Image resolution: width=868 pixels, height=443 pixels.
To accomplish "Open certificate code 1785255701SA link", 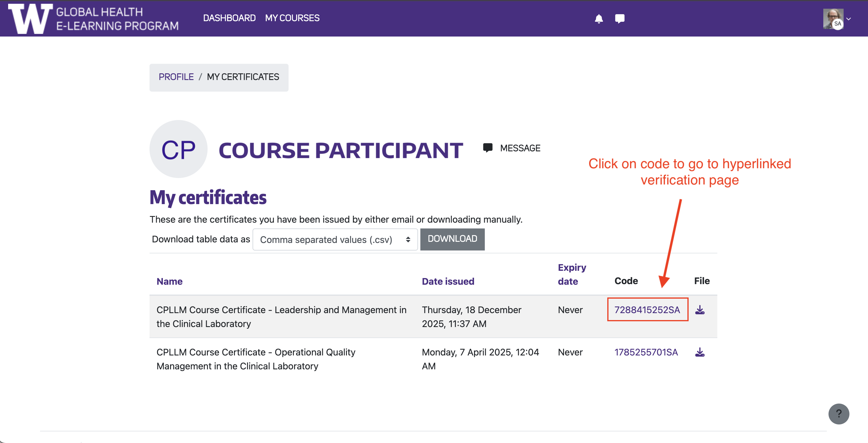I will [646, 352].
